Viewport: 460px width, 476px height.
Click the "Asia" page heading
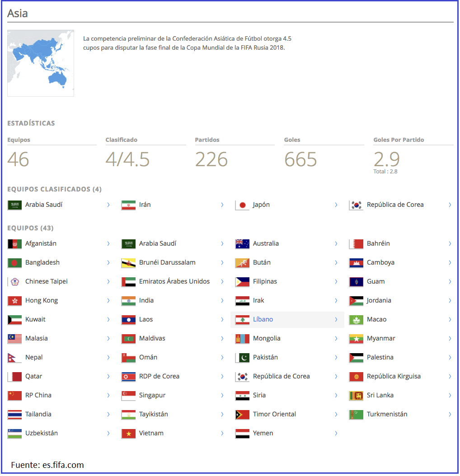point(18,14)
